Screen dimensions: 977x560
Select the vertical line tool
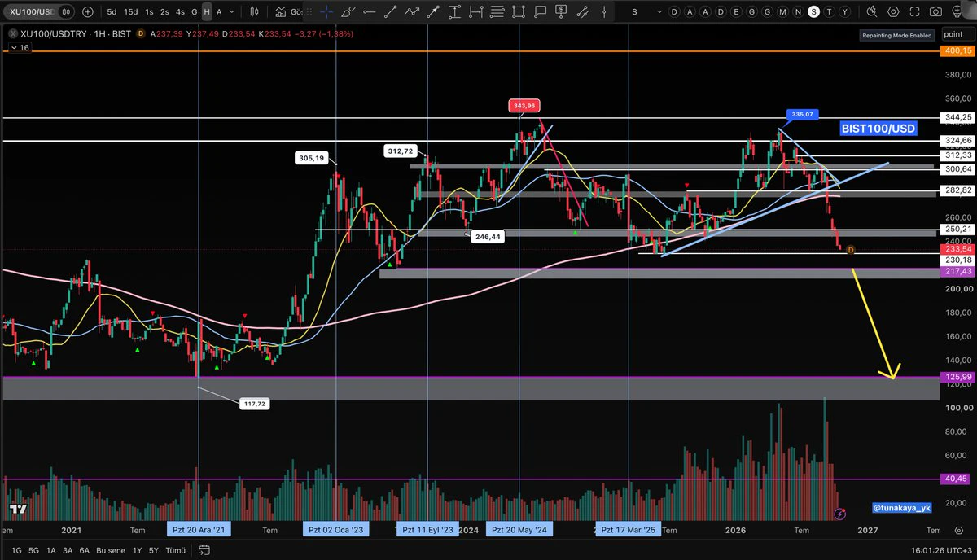coord(602,12)
